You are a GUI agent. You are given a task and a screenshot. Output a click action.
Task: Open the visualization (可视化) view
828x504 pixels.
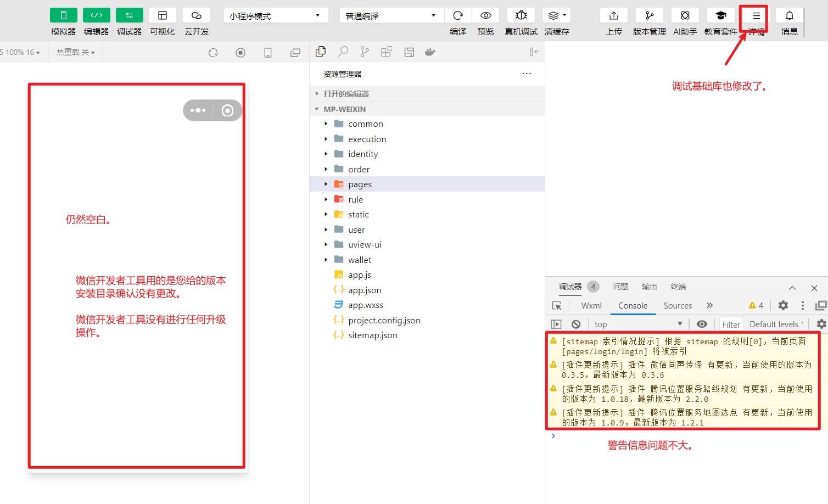pyautogui.click(x=163, y=15)
